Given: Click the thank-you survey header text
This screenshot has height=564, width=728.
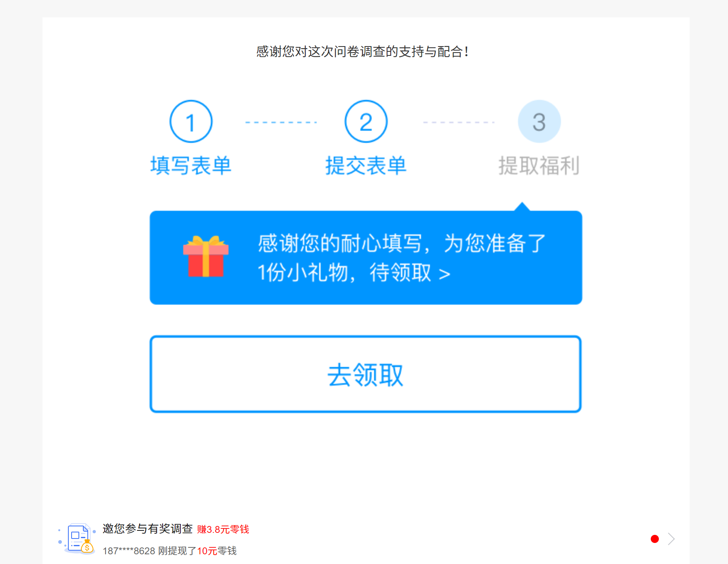Looking at the screenshot, I should (363, 52).
